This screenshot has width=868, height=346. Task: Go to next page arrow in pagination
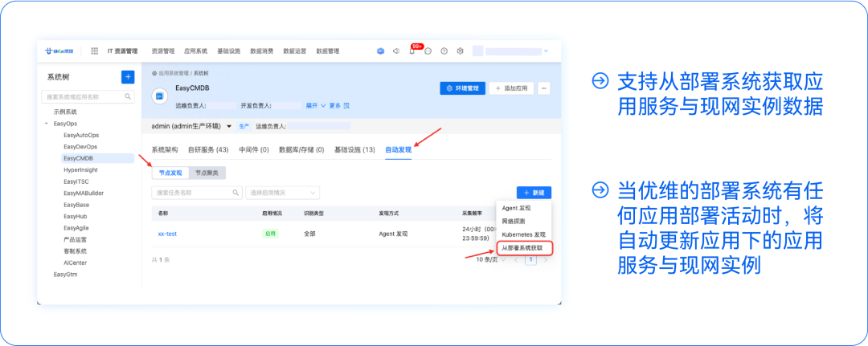545,259
